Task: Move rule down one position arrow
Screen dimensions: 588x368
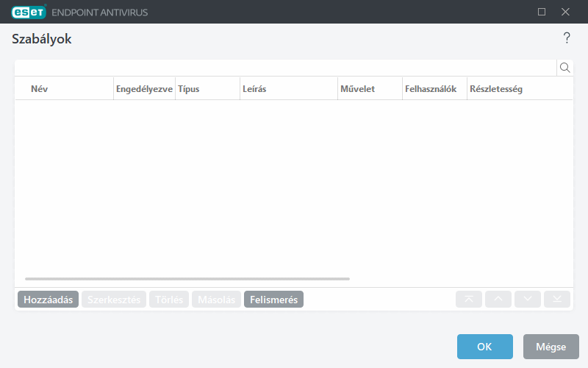Action: [x=528, y=300]
